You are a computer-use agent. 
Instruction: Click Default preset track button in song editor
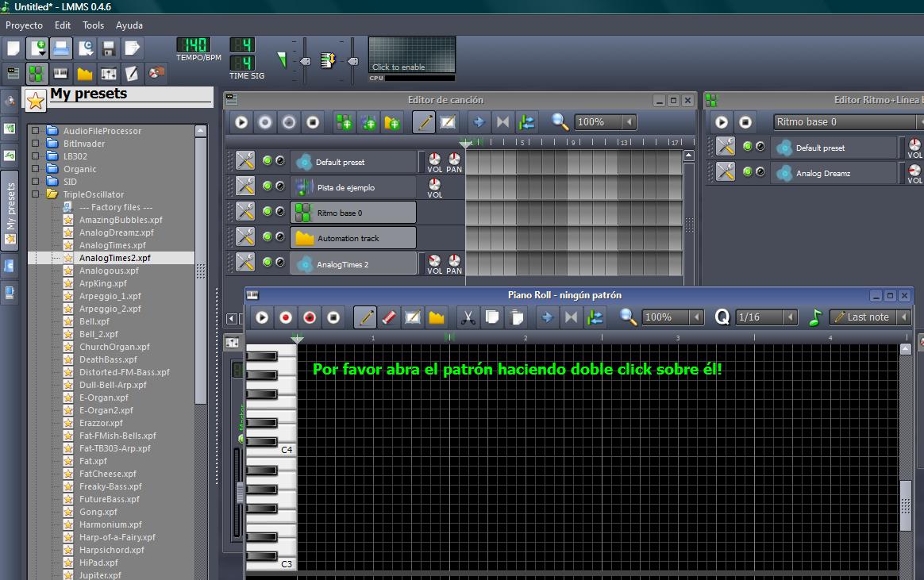point(353,161)
